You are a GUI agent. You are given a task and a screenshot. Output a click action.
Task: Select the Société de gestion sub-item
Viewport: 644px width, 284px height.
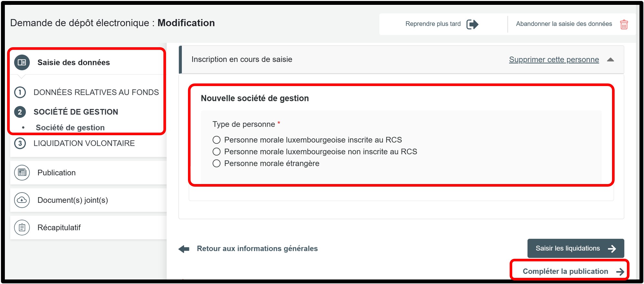tap(70, 128)
